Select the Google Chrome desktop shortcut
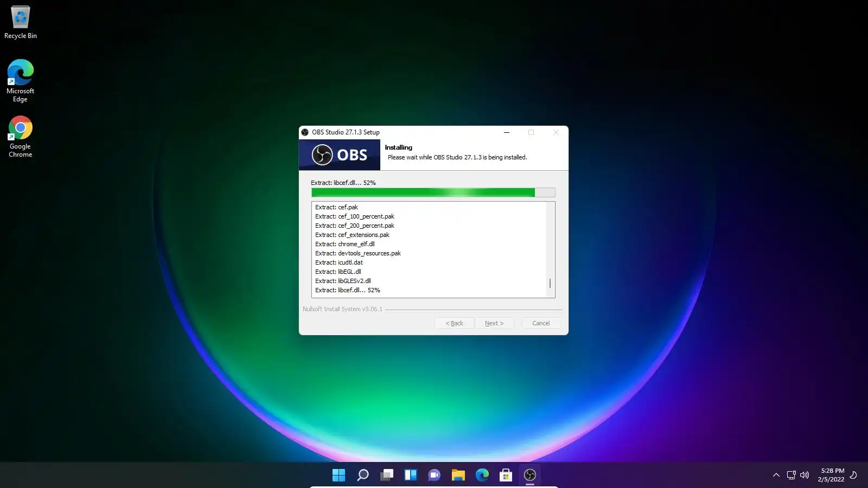This screenshot has height=488, width=868. 21,137
